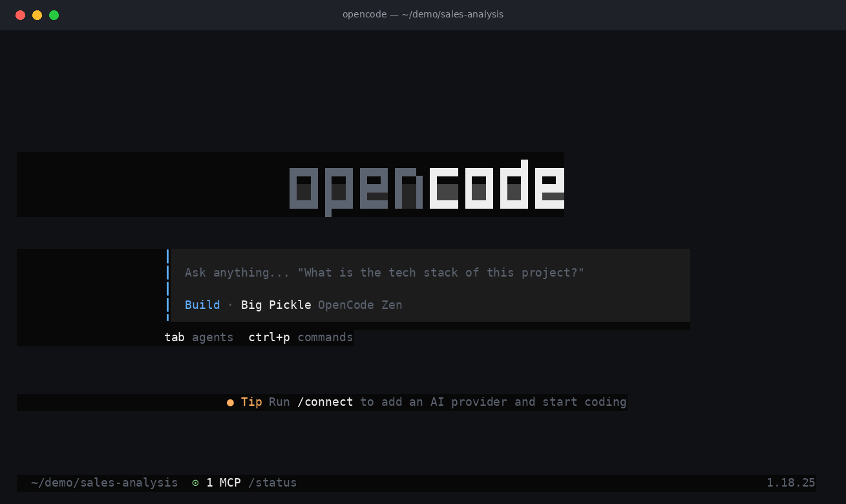This screenshot has width=846, height=504.
Task: Run the /status command in footer
Action: 273,483
